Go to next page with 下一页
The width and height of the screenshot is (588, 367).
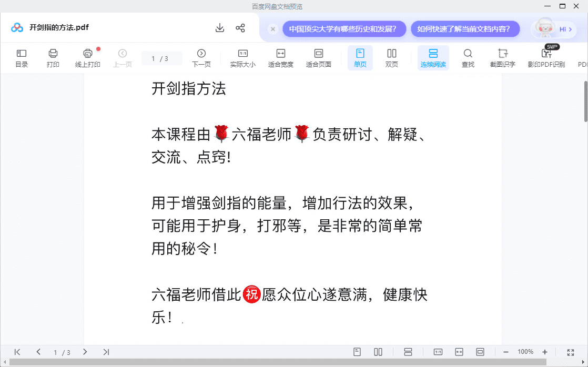201,58
